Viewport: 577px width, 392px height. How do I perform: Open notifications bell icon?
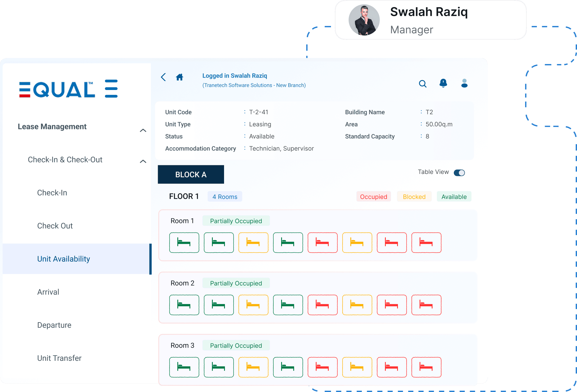tap(443, 83)
